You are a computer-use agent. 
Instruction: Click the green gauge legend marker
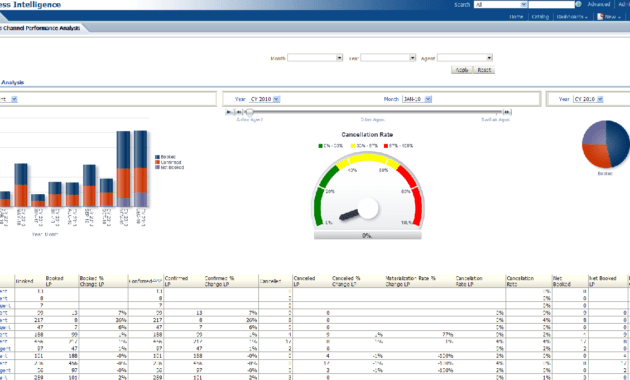coord(321,146)
